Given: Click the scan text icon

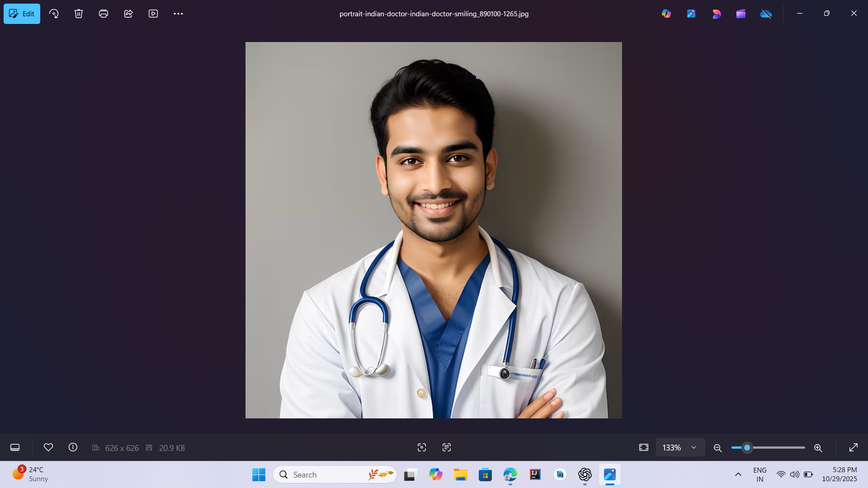Looking at the screenshot, I should (447, 447).
